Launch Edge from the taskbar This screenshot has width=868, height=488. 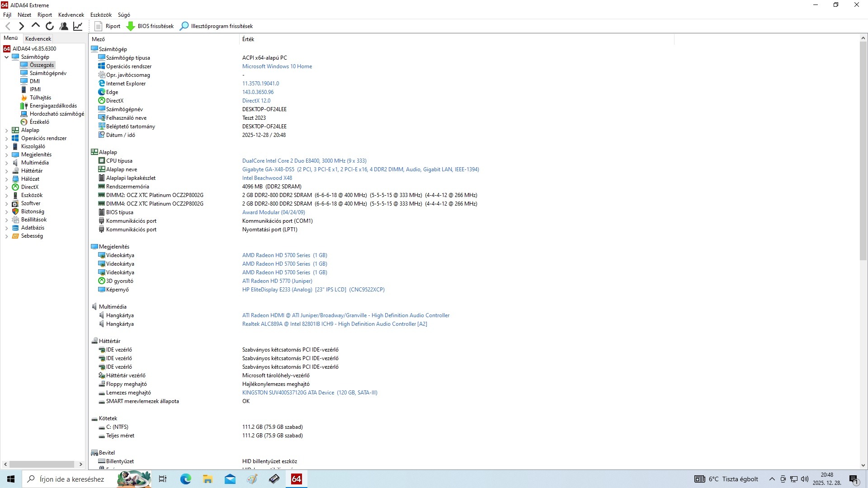pos(185,479)
